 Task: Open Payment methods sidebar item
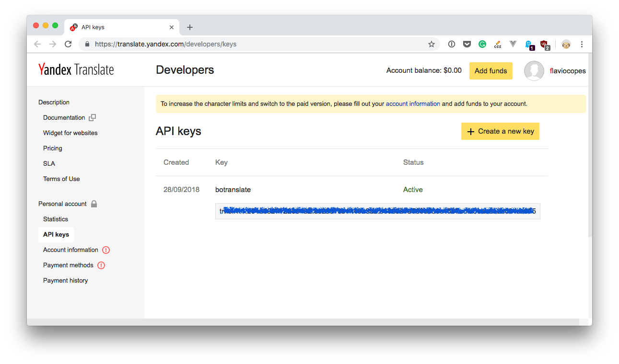point(68,265)
